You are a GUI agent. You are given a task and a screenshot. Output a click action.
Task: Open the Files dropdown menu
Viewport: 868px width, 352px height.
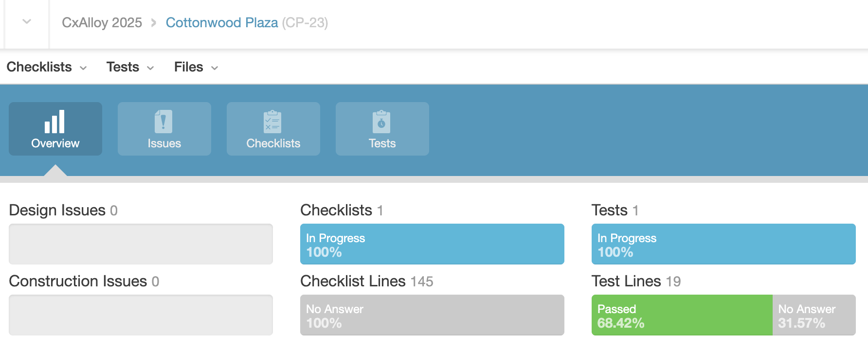click(196, 67)
